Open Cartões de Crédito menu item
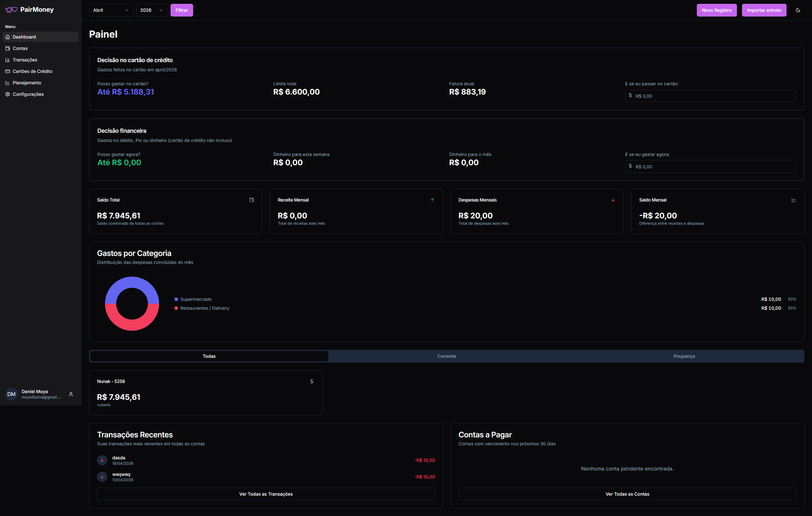 (40, 71)
